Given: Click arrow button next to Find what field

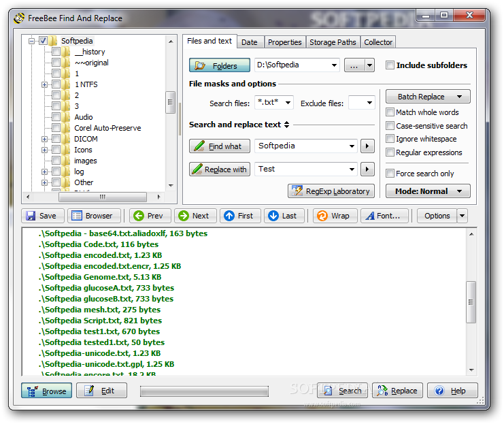Looking at the screenshot, I should point(367,146).
